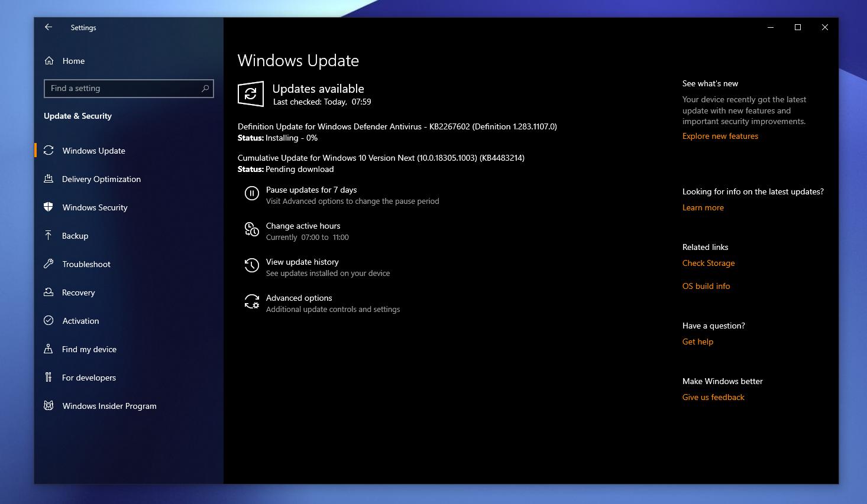This screenshot has width=867, height=504.
Task: Minimize the Settings window
Action: (x=771, y=27)
